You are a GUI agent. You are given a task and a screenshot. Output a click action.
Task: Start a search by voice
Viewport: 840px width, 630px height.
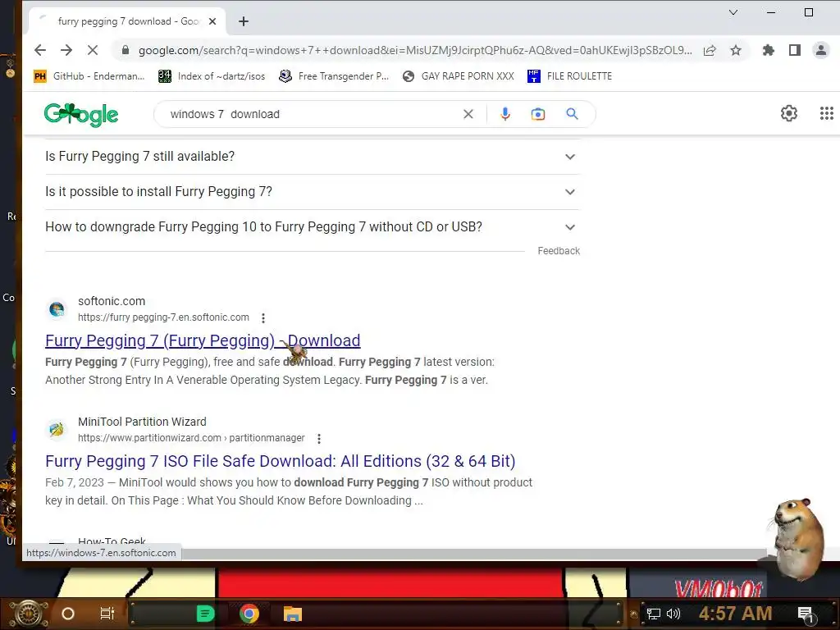(x=504, y=114)
